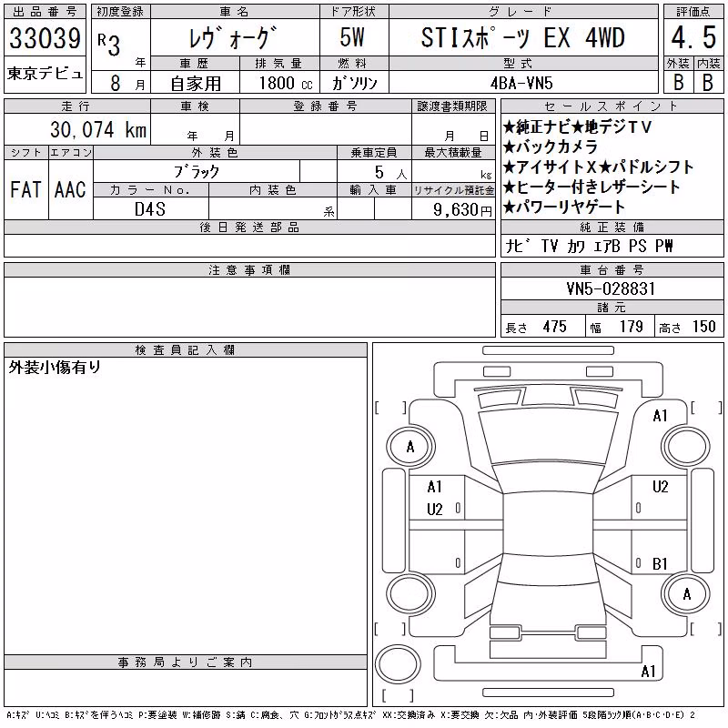
Task: Select the chassis number VN5-028831
Action: coord(611,288)
